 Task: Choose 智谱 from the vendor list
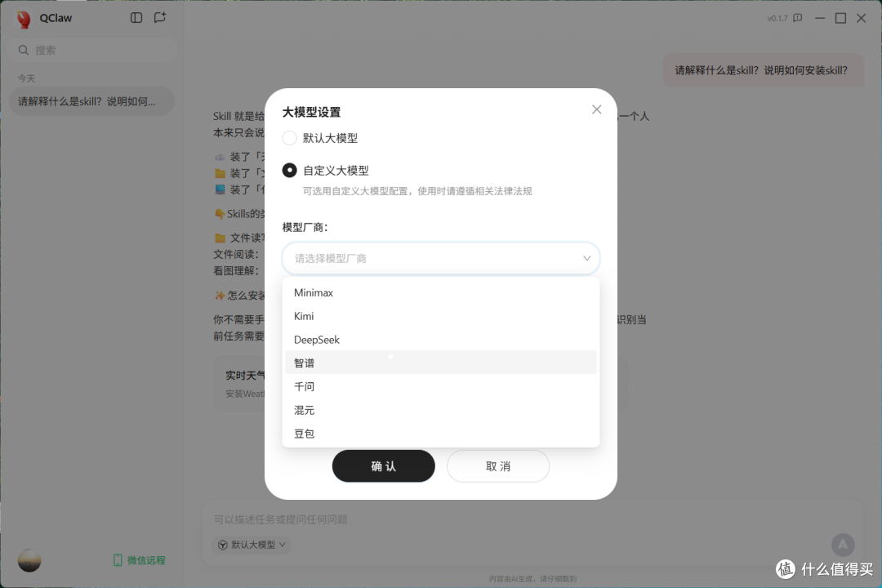click(x=441, y=363)
